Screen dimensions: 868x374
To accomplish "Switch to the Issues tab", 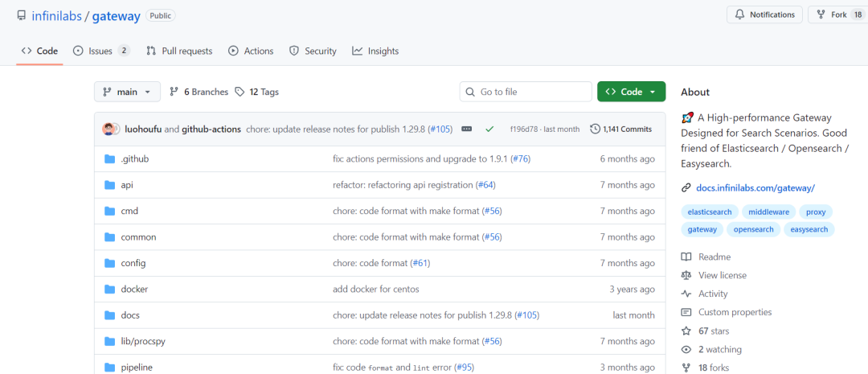I will (x=100, y=51).
